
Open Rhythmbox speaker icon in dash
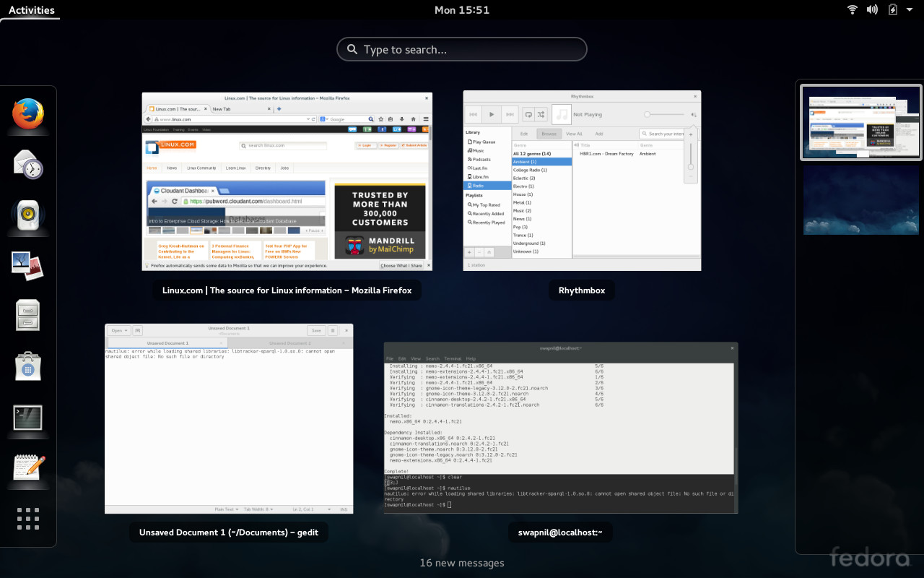(28, 215)
